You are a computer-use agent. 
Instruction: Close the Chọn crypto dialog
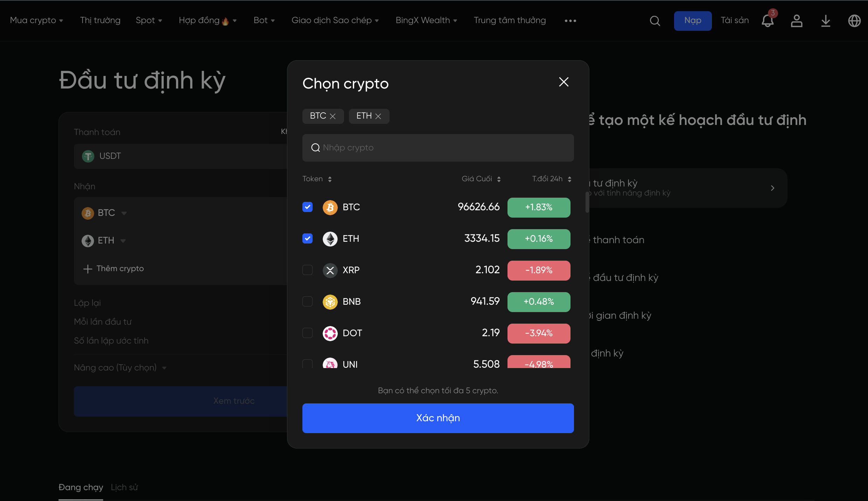pos(563,82)
